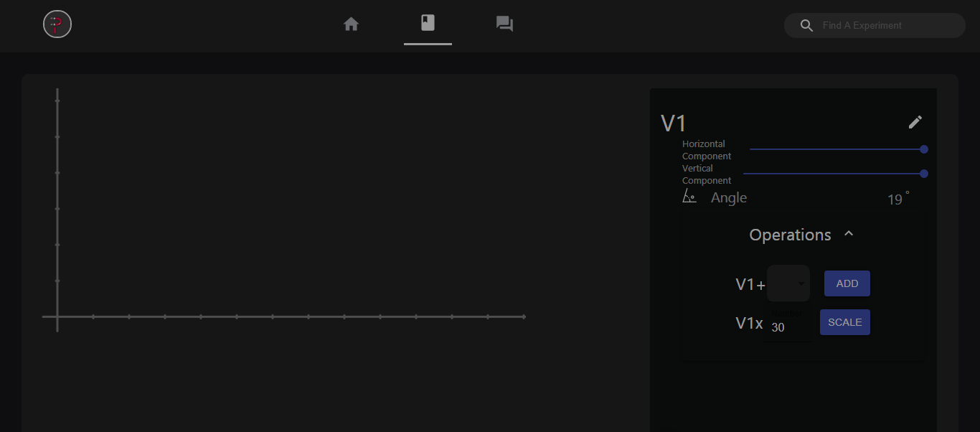Open the app logo in top bar

[57, 24]
